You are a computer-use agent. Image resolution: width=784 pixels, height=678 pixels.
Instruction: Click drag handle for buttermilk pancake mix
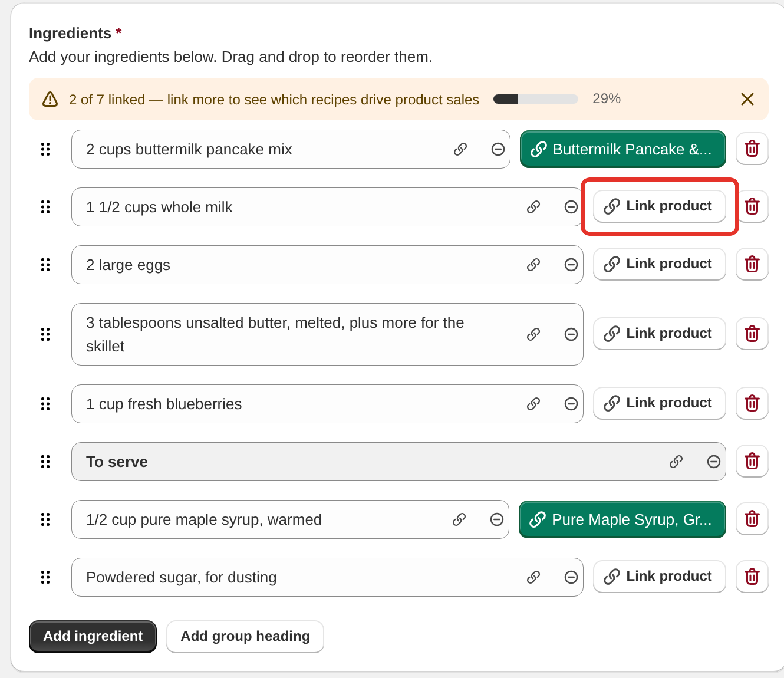45,149
